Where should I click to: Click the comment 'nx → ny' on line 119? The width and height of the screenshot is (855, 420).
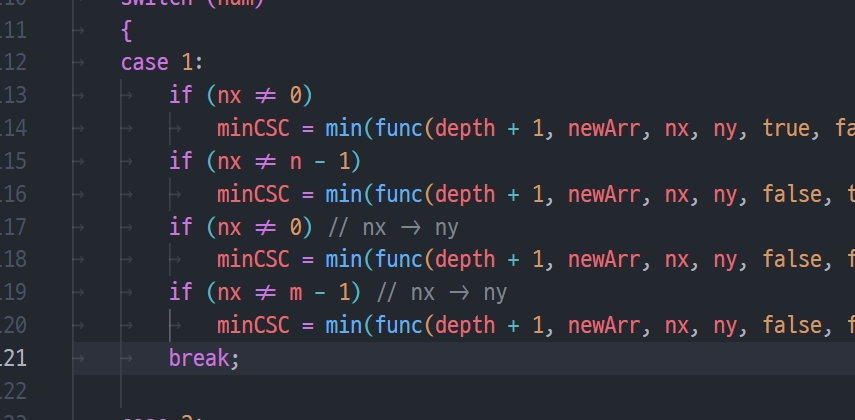(442, 292)
